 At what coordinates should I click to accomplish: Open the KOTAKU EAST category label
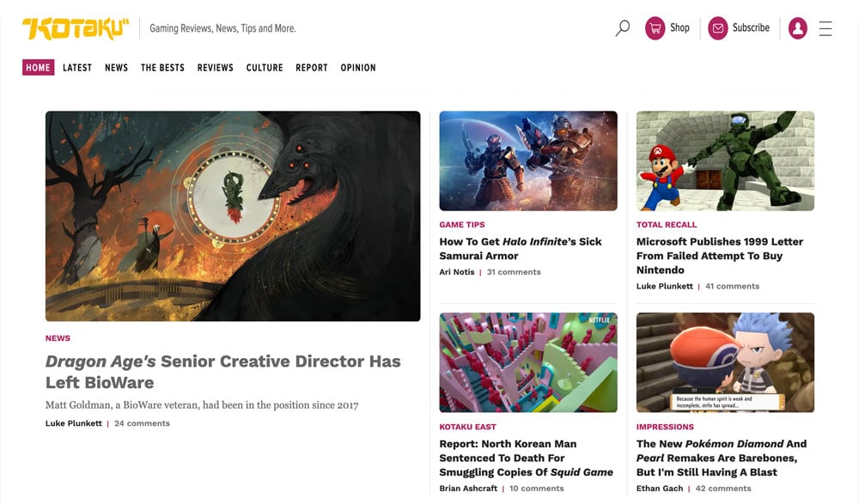pos(468,427)
